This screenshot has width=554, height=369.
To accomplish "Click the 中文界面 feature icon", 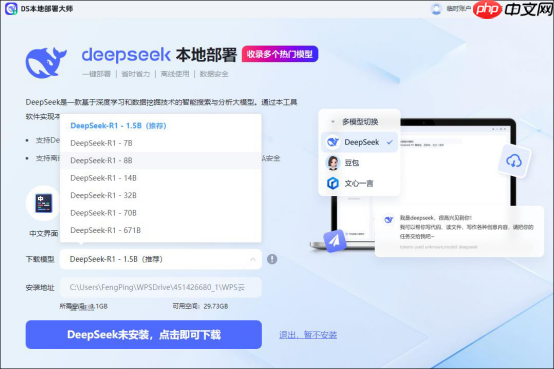I will click(x=43, y=204).
